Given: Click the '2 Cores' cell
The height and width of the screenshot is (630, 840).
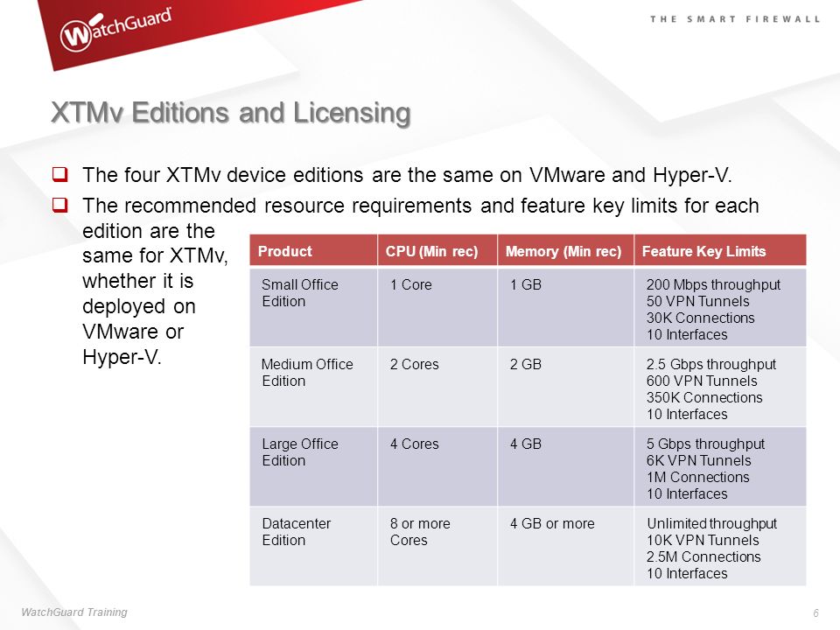Looking at the screenshot, I should [x=437, y=387].
